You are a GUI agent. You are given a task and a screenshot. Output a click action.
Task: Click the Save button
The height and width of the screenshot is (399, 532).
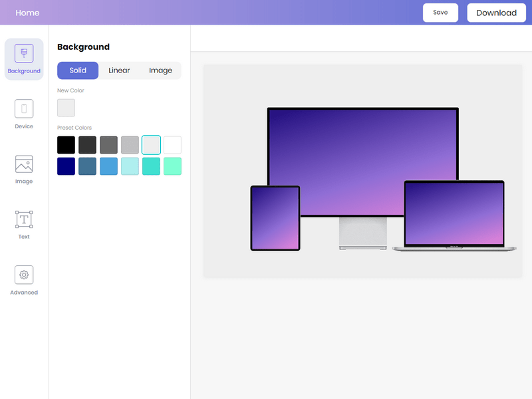pos(440,13)
